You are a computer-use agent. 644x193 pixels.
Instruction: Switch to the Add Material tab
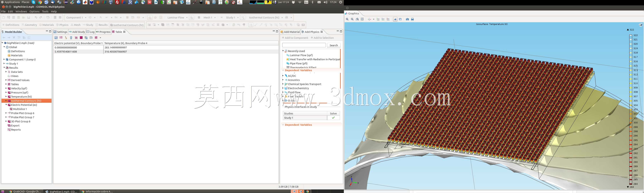[290, 32]
